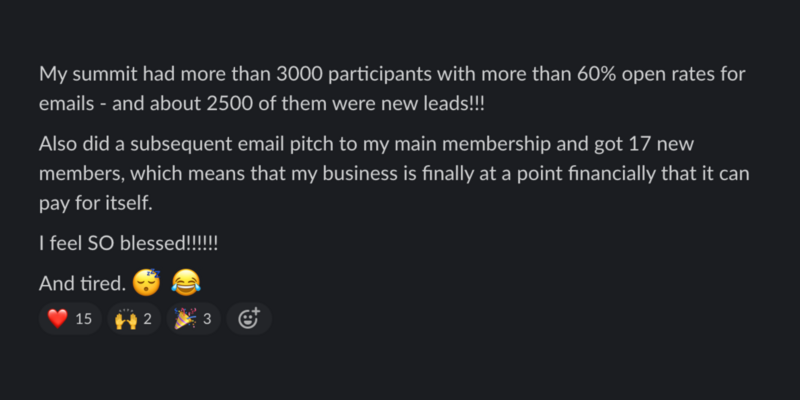
Task: Open the add reaction emoji picker
Action: [249, 319]
